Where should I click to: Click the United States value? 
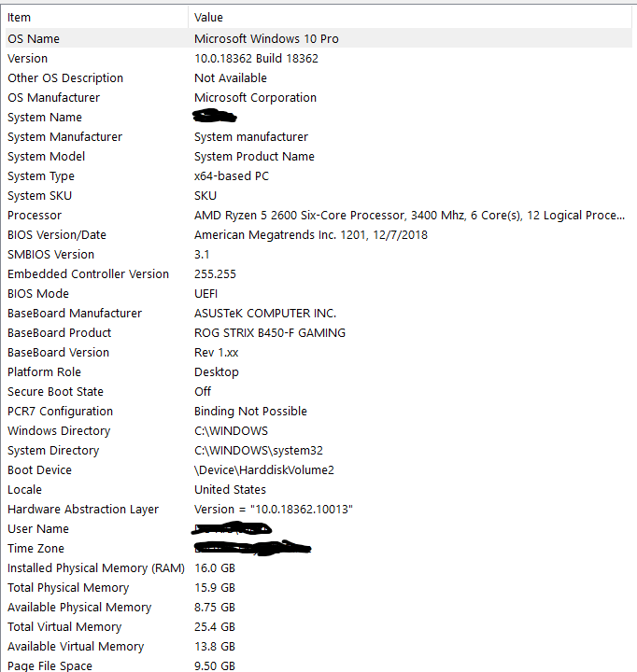point(230,490)
